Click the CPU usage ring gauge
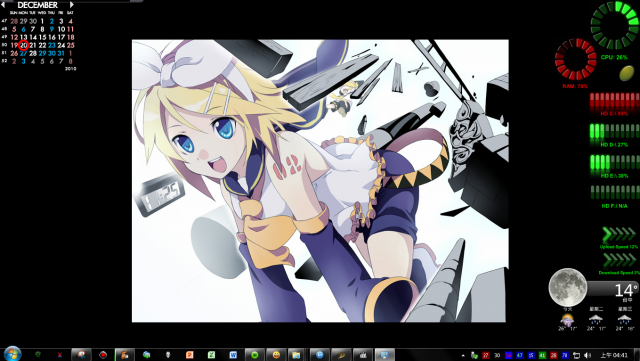The image size is (640, 361). tap(614, 25)
